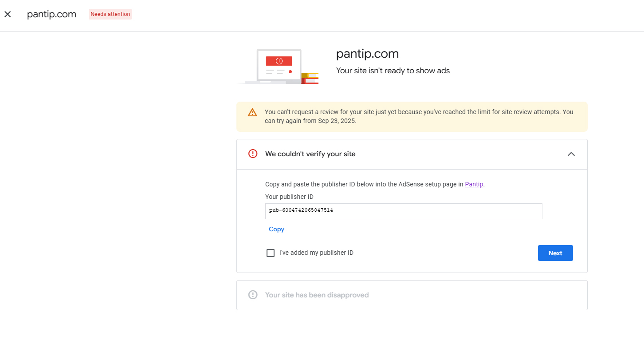Click the large pantip.com heading
This screenshot has width=644, height=348.
(x=367, y=54)
